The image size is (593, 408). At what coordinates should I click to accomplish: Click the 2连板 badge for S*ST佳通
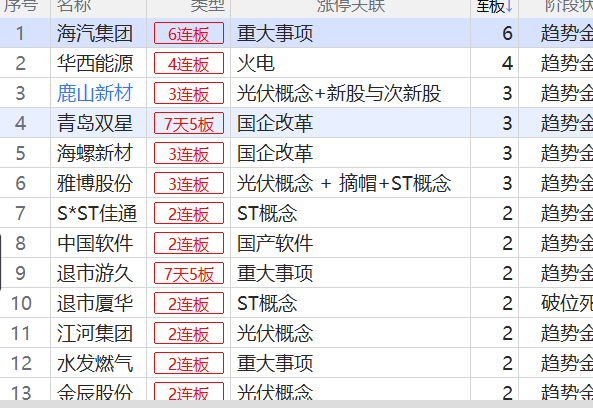(189, 213)
